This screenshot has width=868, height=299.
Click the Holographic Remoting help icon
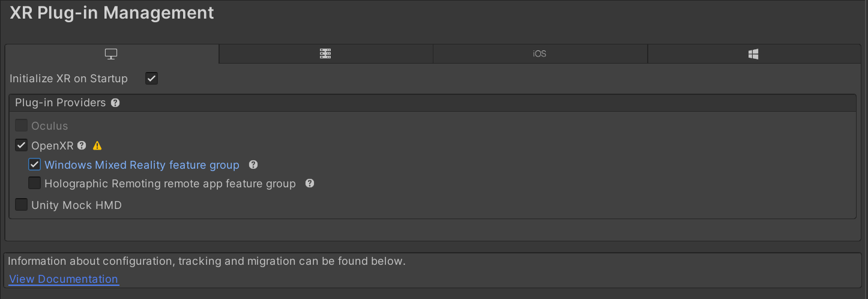[x=310, y=183]
